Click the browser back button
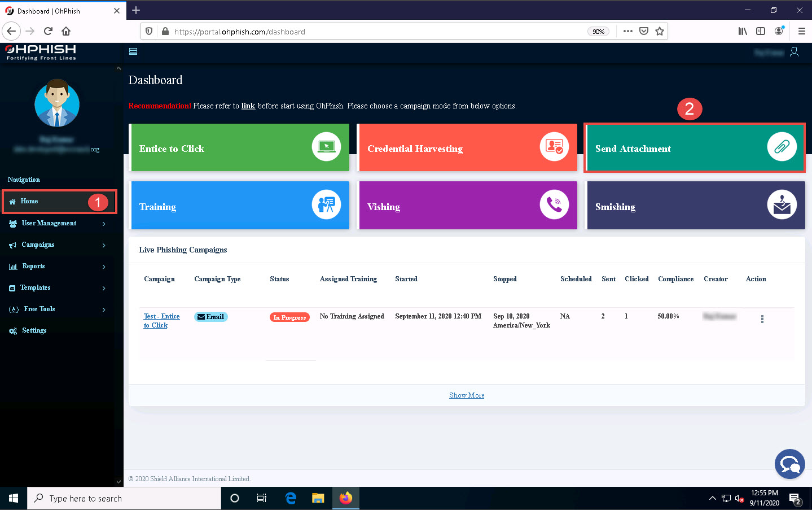812x510 pixels. pos(11,31)
